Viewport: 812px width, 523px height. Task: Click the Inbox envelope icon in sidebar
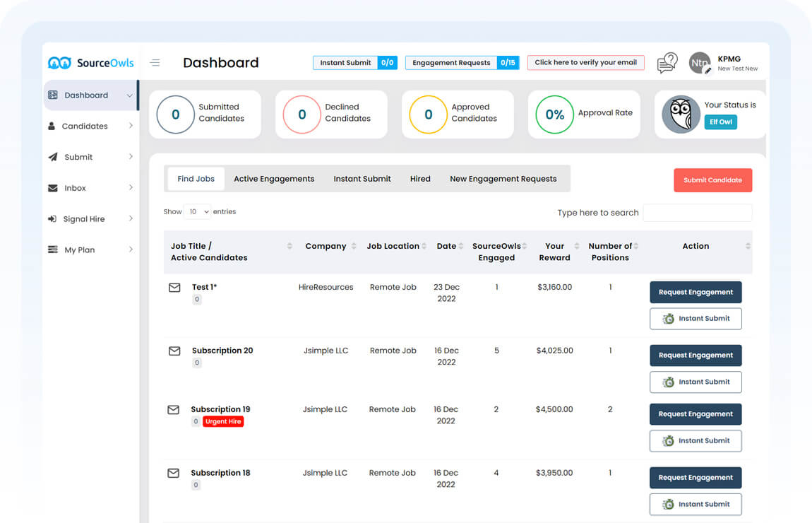[53, 188]
